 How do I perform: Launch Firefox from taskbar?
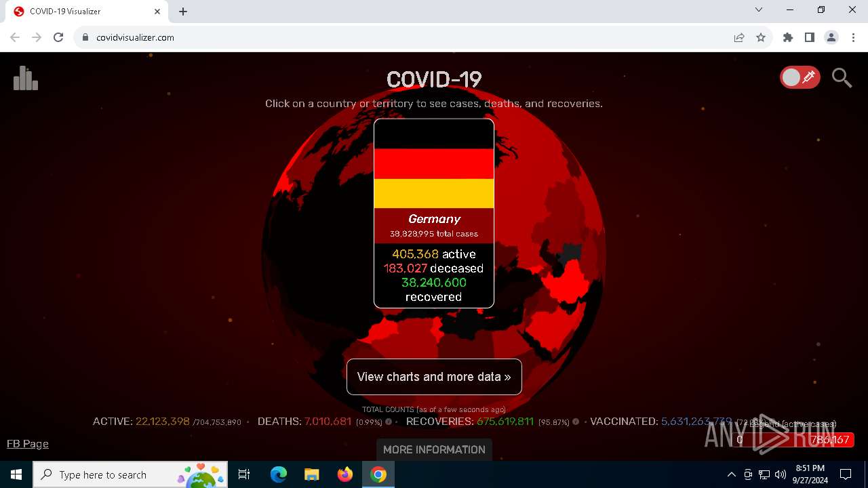pos(345,474)
